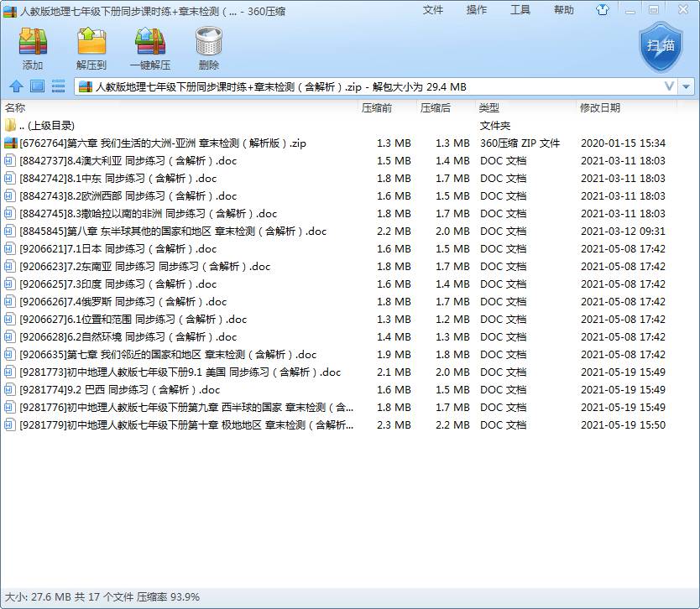Open the 操作 menu
700x609 pixels.
[x=477, y=10]
